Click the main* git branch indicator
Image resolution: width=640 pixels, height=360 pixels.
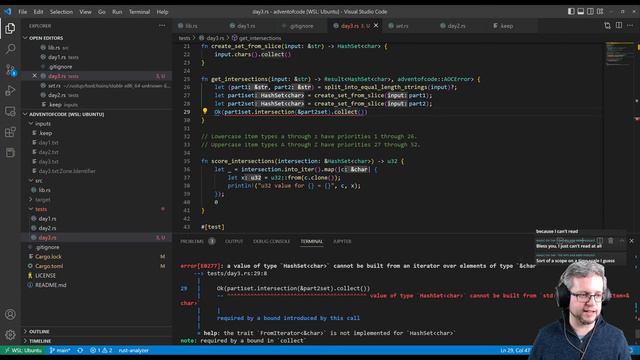pos(60,350)
